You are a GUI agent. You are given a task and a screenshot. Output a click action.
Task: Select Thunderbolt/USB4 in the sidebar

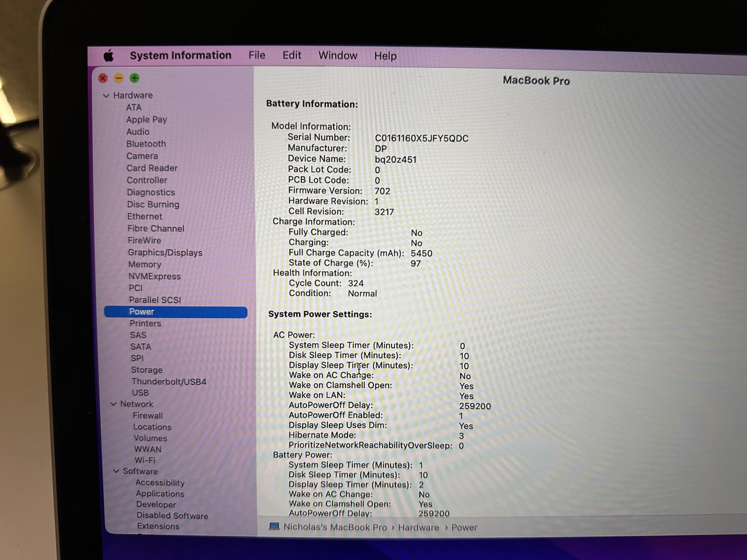[169, 382]
